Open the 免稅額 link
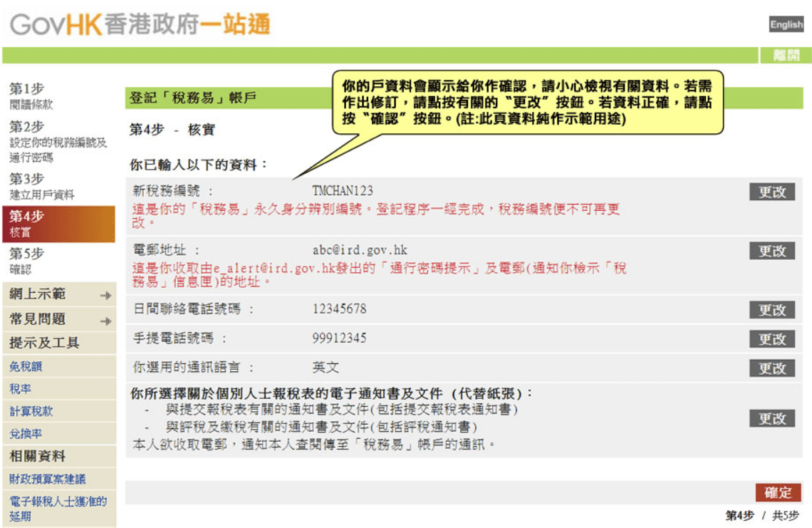Screen dimensions: 812x528 click(x=26, y=367)
